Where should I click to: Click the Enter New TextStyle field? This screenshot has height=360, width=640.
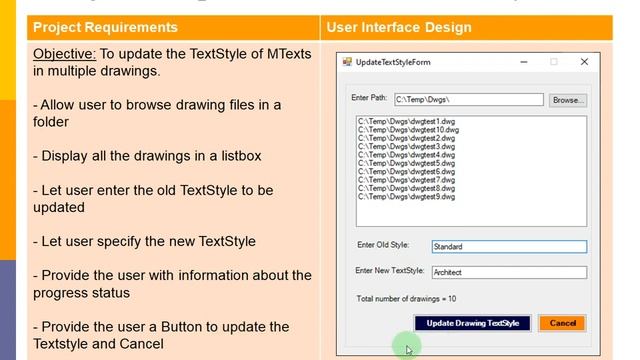[509, 272]
